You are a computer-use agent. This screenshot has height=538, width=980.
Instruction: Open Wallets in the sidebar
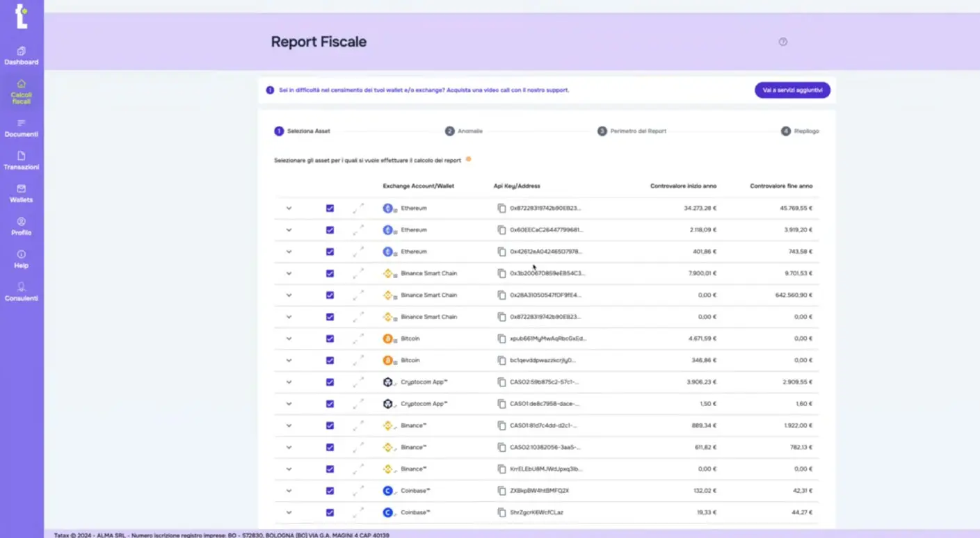click(22, 193)
